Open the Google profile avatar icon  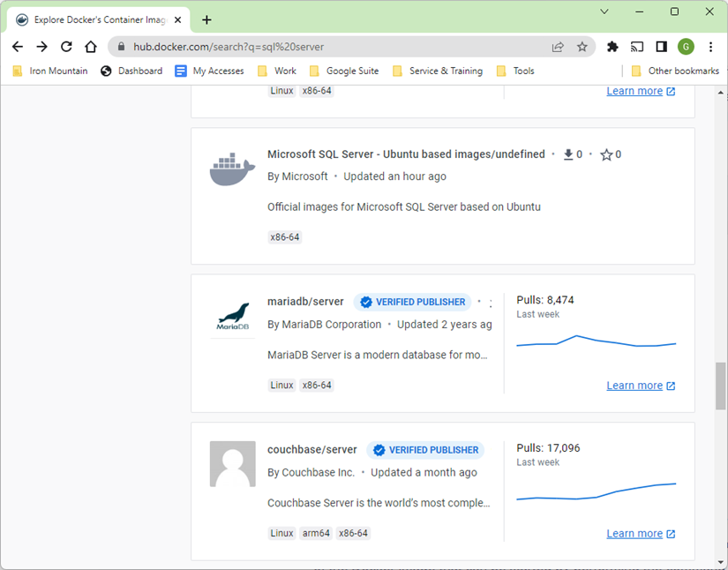click(686, 46)
